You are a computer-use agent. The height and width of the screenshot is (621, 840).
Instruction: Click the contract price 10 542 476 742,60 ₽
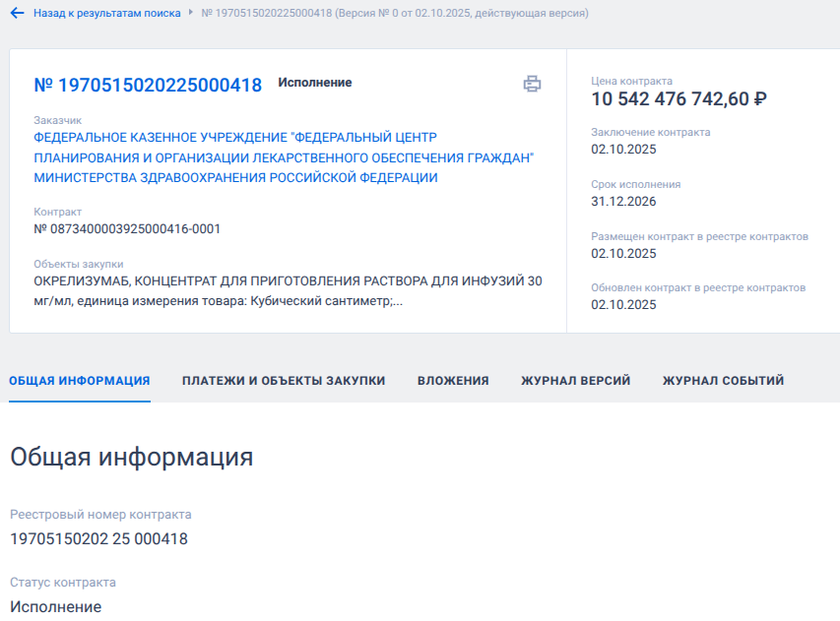click(678, 98)
